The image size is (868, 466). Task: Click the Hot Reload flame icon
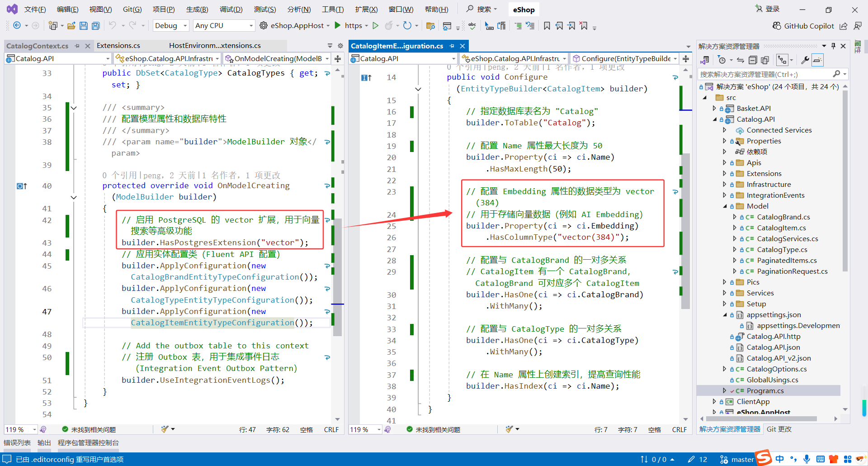pyautogui.click(x=388, y=26)
